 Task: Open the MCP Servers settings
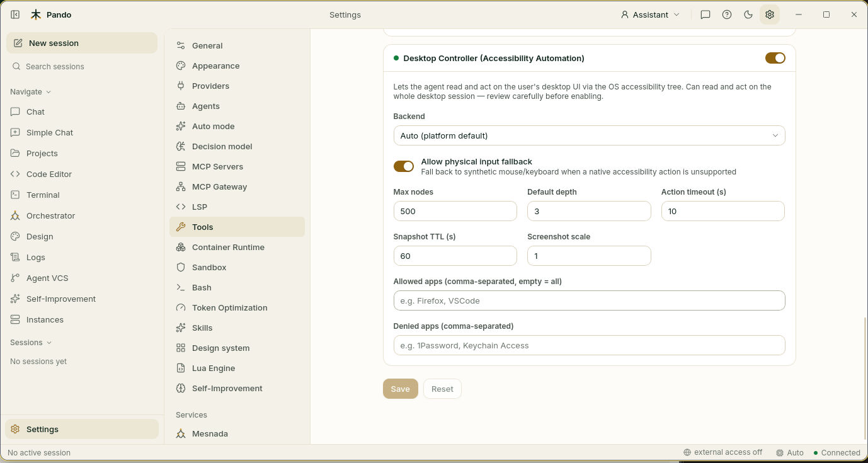point(237,166)
